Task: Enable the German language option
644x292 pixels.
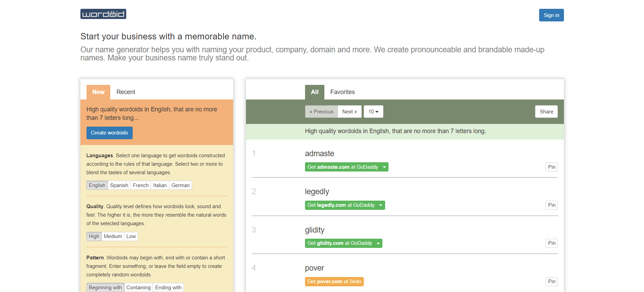Action: (x=180, y=185)
